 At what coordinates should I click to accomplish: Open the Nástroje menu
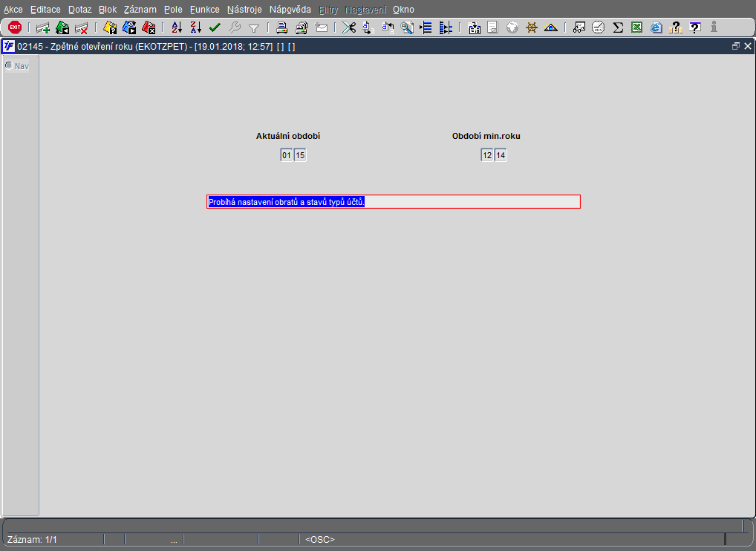[x=244, y=10]
